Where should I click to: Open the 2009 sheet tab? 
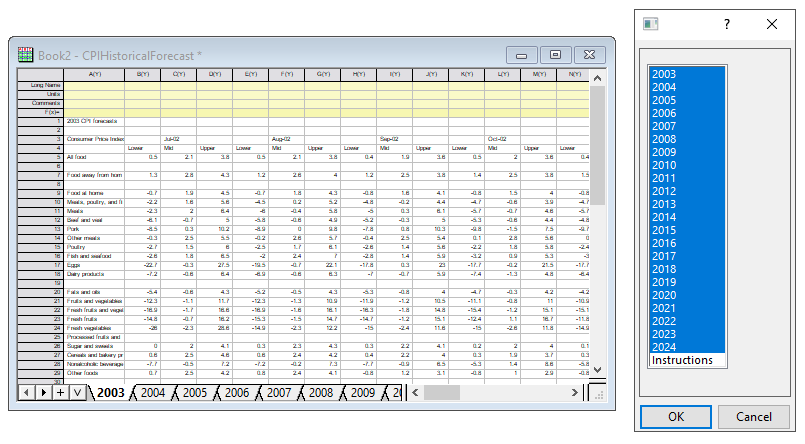[363, 393]
